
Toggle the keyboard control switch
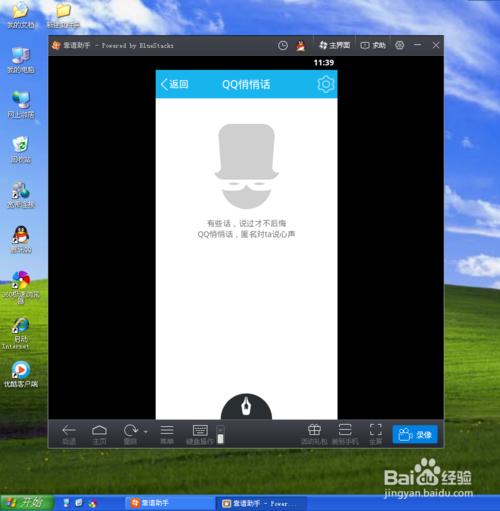220,435
